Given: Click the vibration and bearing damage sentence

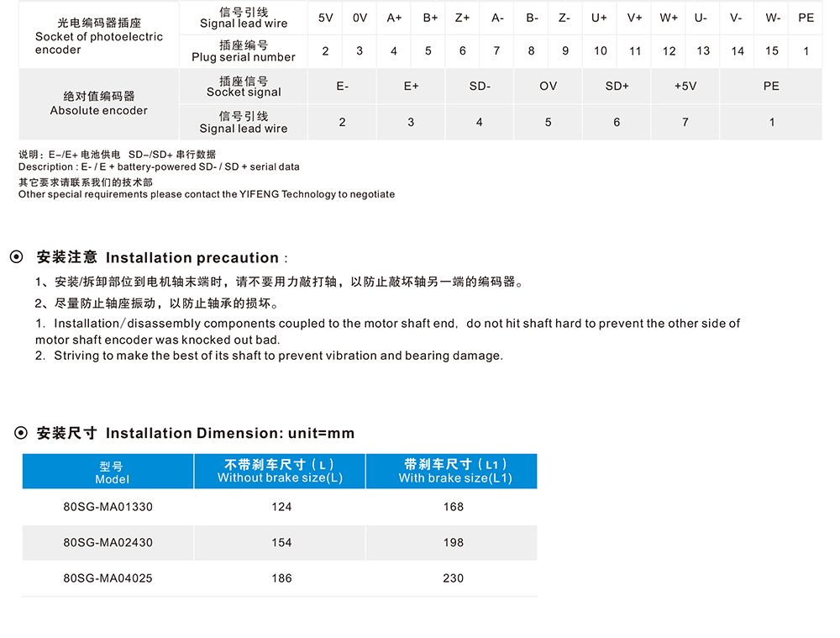Looking at the screenshot, I should click(x=269, y=356).
